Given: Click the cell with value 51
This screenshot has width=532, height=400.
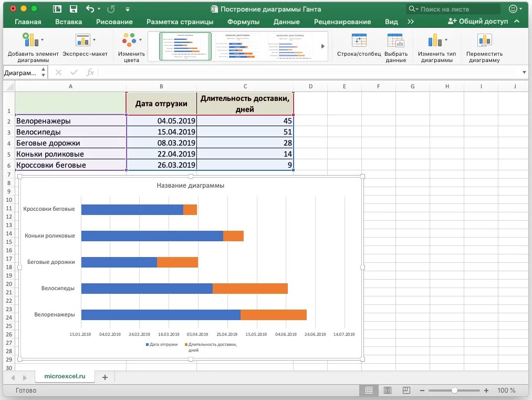Looking at the screenshot, I should pos(245,132).
